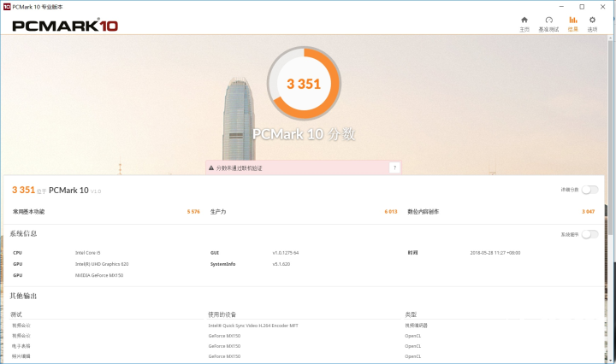Click the 3 351 score beside PCMark 10 v1.0
Image resolution: width=616 pixels, height=364 pixels.
click(x=24, y=190)
